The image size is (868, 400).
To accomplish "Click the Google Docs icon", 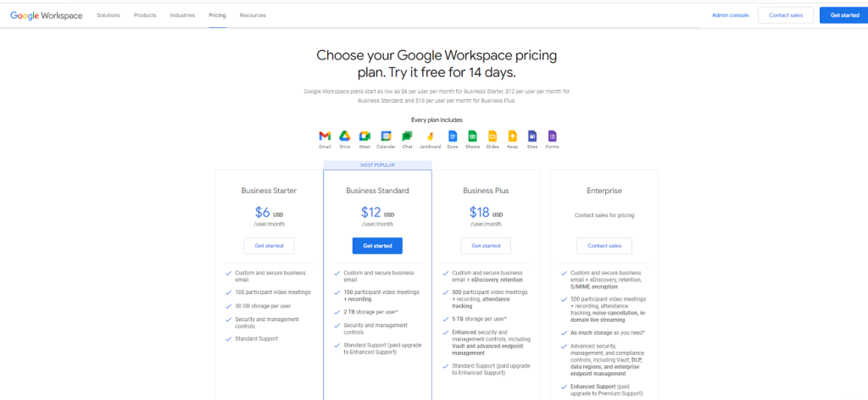I will [453, 136].
